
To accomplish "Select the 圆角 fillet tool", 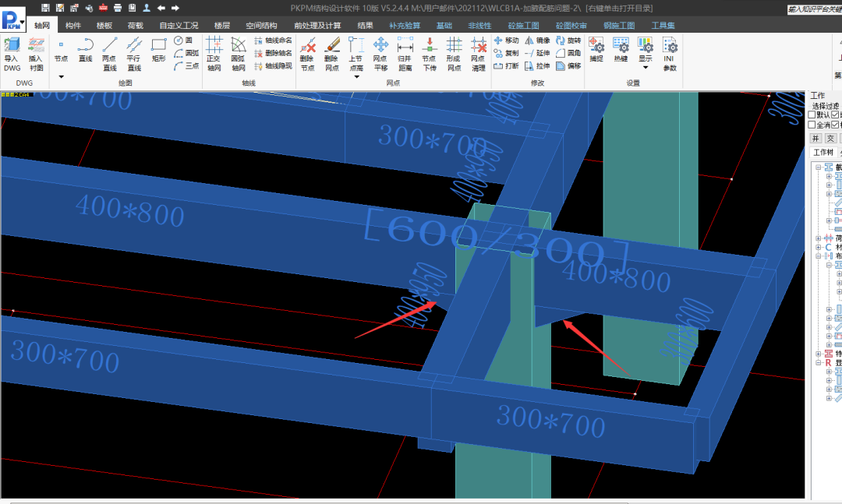I will point(568,53).
